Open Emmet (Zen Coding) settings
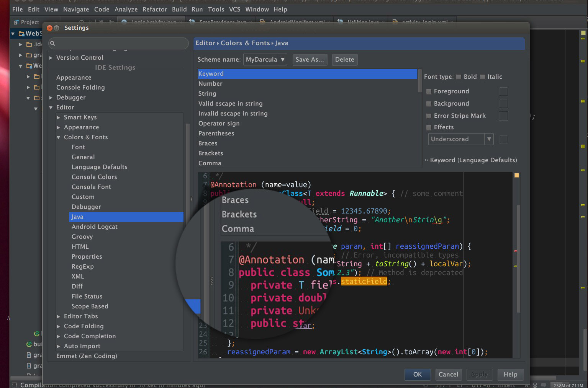588x388 pixels. pyautogui.click(x=87, y=356)
